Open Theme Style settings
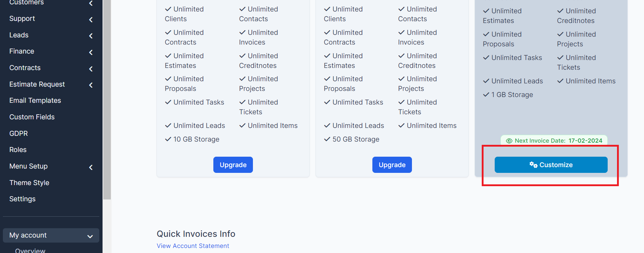This screenshot has height=253, width=644. point(30,183)
